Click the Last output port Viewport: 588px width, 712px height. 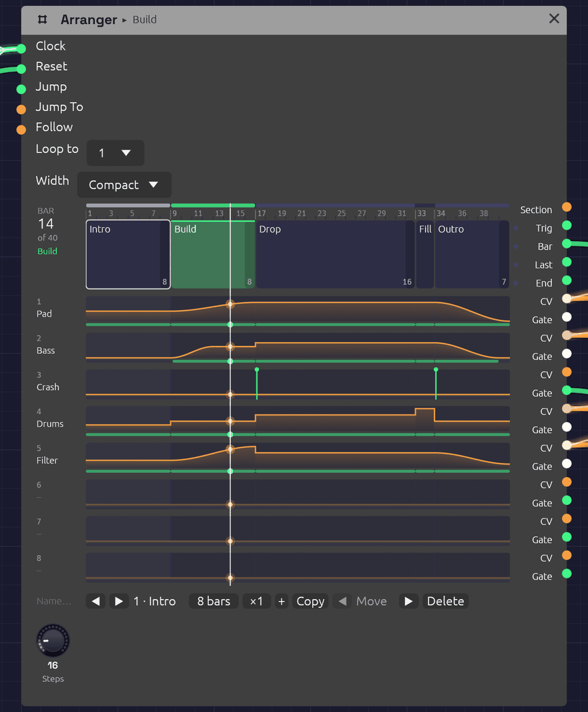click(x=567, y=262)
